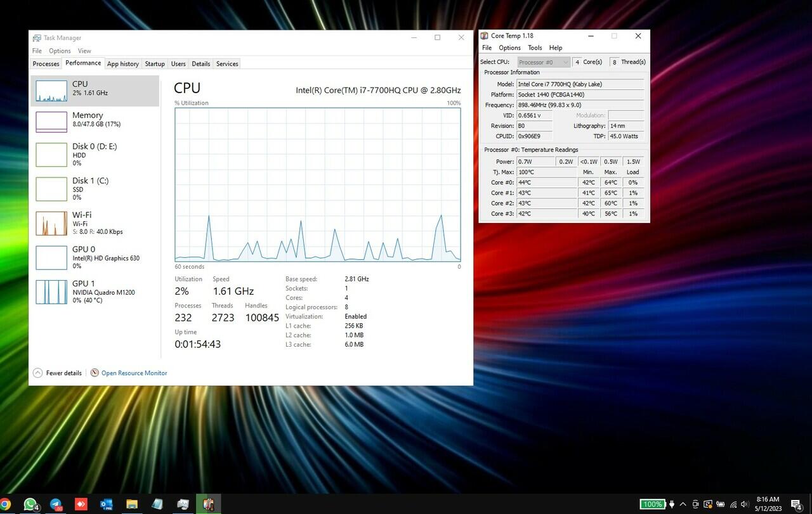Viewport: 812px width, 514px height.
Task: Select the Performance tab
Action: [83, 63]
